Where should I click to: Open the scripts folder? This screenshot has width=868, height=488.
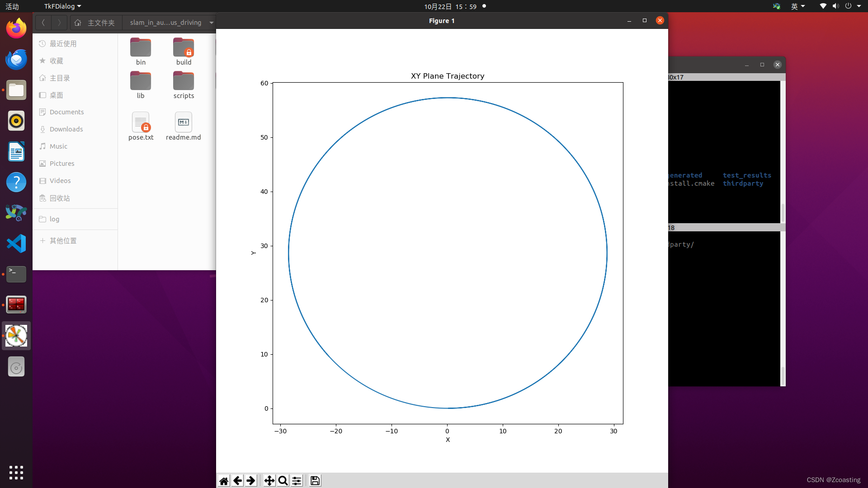(184, 84)
